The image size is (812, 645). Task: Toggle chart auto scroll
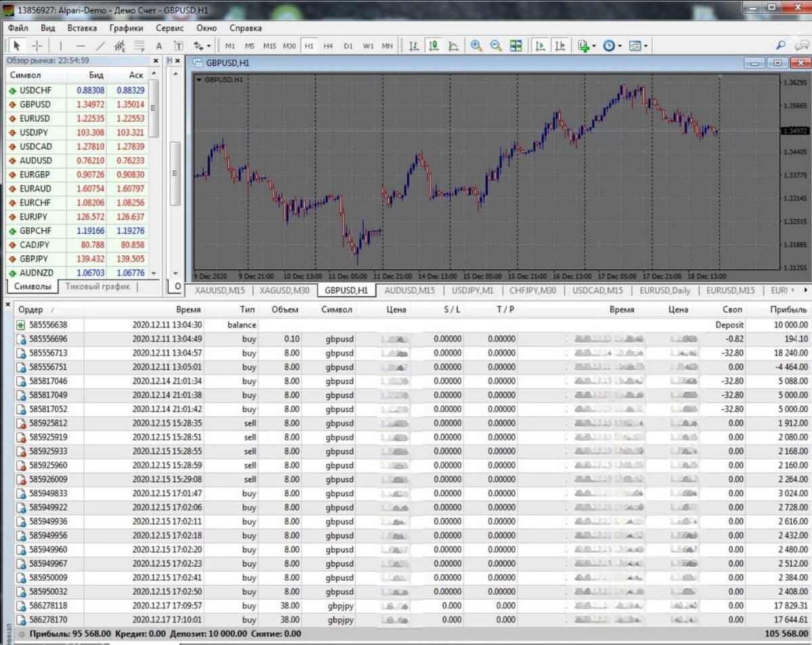pos(540,46)
